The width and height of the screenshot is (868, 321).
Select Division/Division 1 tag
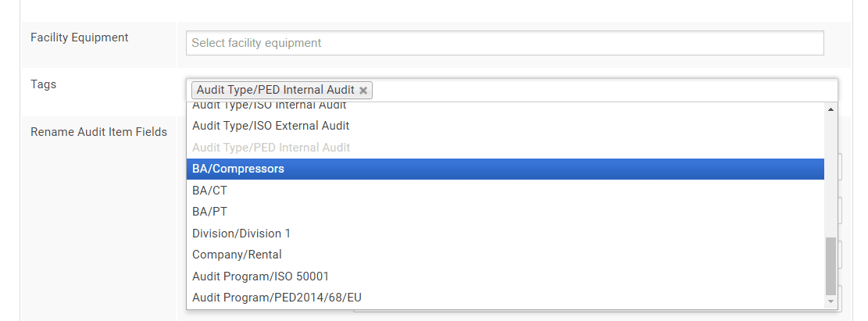(x=241, y=234)
